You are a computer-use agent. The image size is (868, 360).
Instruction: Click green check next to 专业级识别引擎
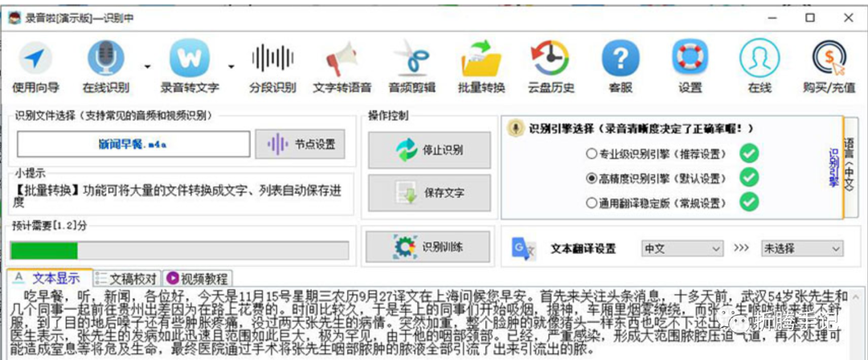(x=749, y=153)
